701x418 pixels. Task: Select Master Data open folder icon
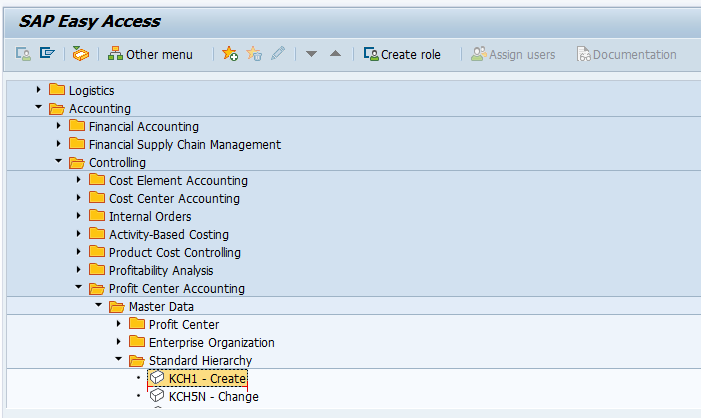(x=117, y=306)
